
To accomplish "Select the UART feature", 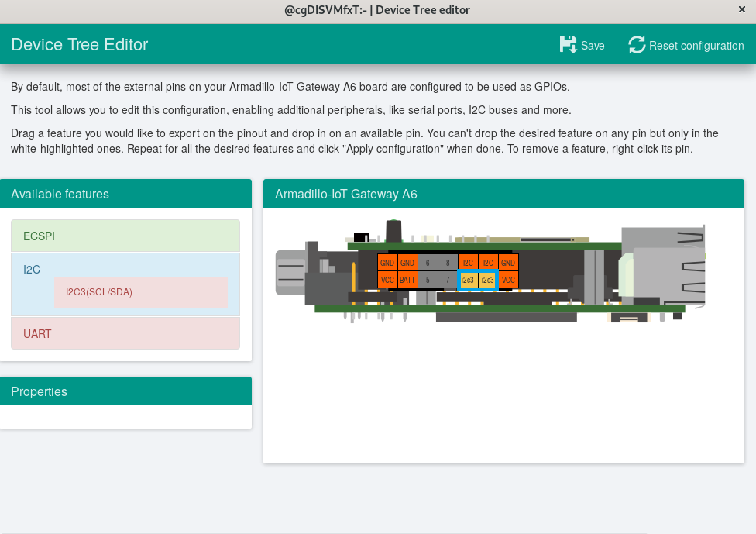I will pos(125,333).
